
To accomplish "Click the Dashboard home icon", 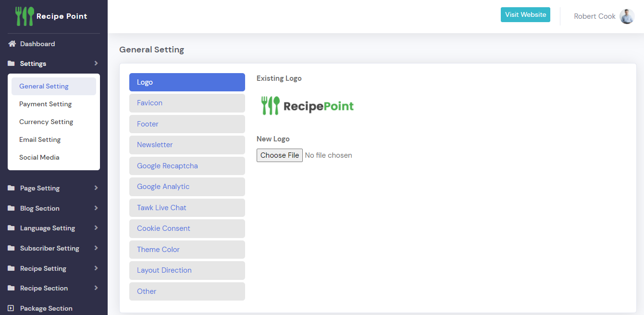I will 12,44.
